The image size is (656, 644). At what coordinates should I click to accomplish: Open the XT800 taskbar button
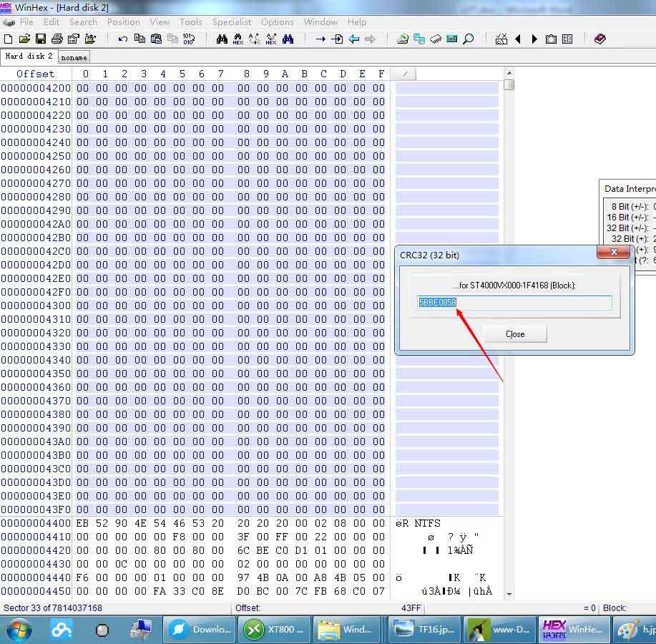click(x=275, y=630)
